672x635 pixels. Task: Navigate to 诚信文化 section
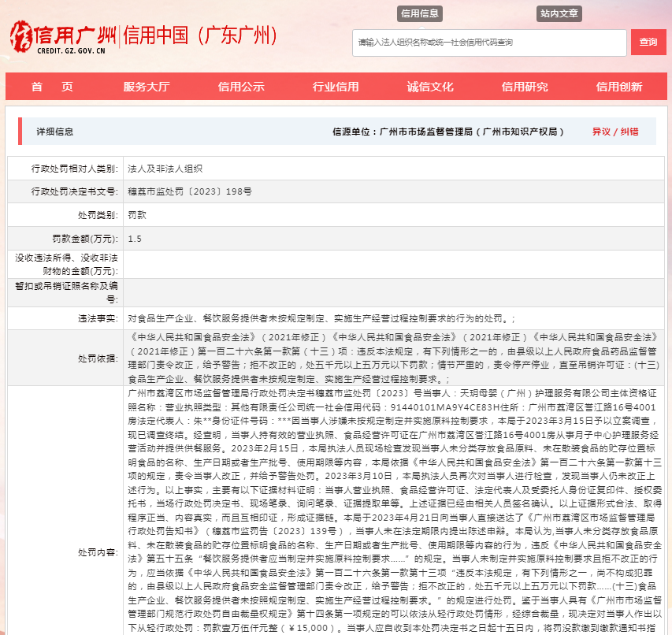tap(430, 87)
